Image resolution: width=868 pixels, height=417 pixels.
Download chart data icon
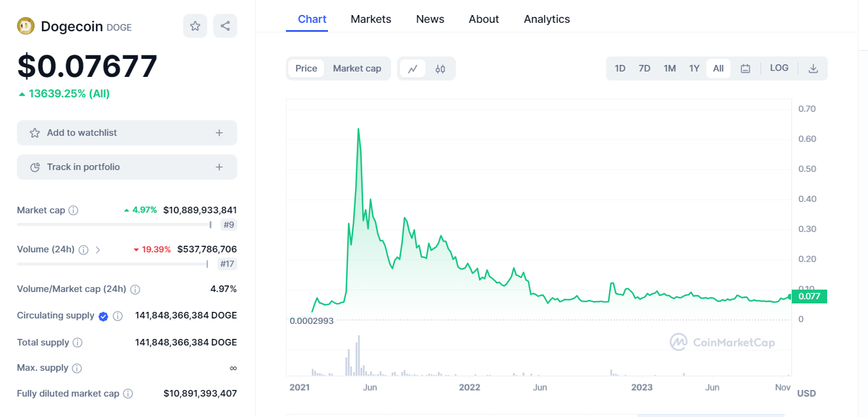[813, 68]
